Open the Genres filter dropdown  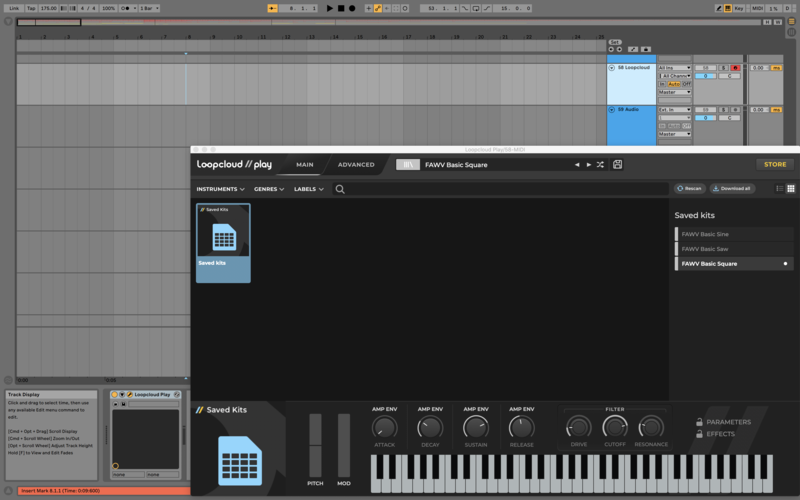269,189
